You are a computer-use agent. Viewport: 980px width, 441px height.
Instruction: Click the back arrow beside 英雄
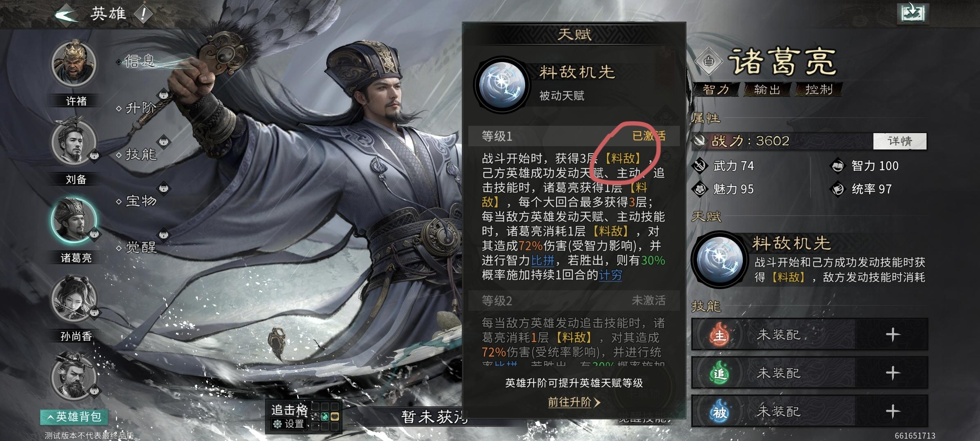pyautogui.click(x=67, y=16)
